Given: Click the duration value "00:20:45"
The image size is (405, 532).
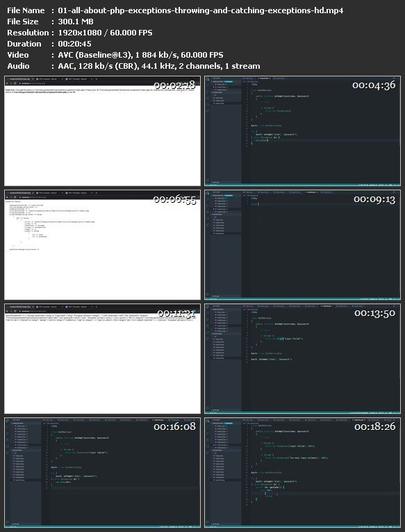Looking at the screenshot, I should point(75,44).
